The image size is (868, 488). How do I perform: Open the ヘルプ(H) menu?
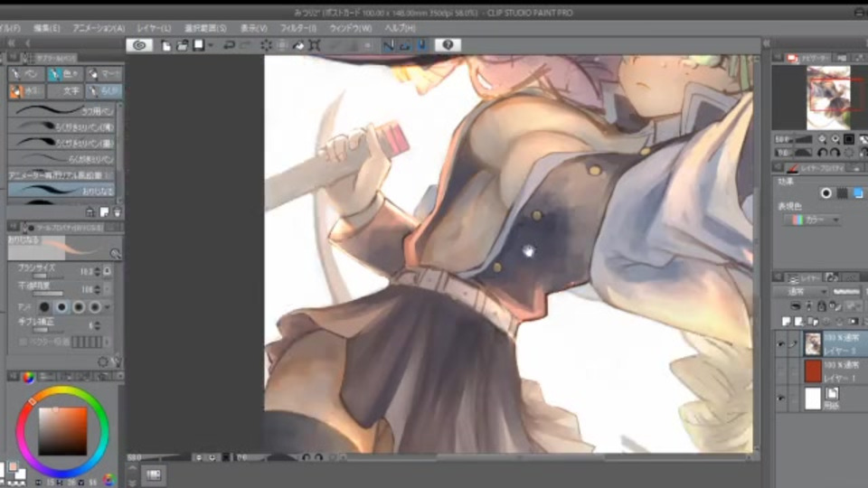click(400, 28)
